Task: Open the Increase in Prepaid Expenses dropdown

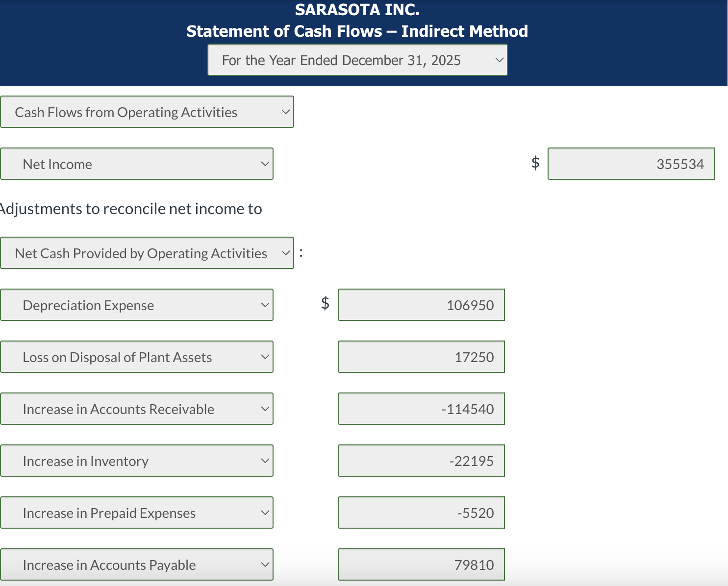Action: point(136,513)
